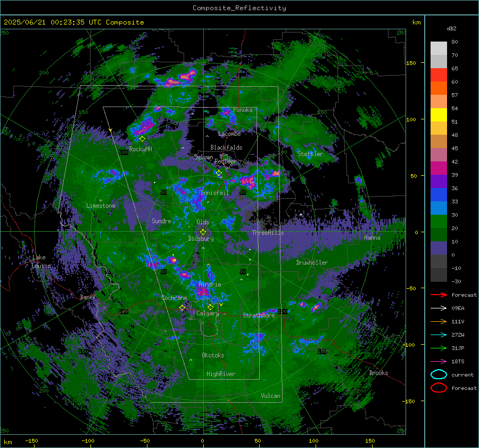Click the Calgary city label
Viewport: 479px width, 448px height.
pos(208,313)
